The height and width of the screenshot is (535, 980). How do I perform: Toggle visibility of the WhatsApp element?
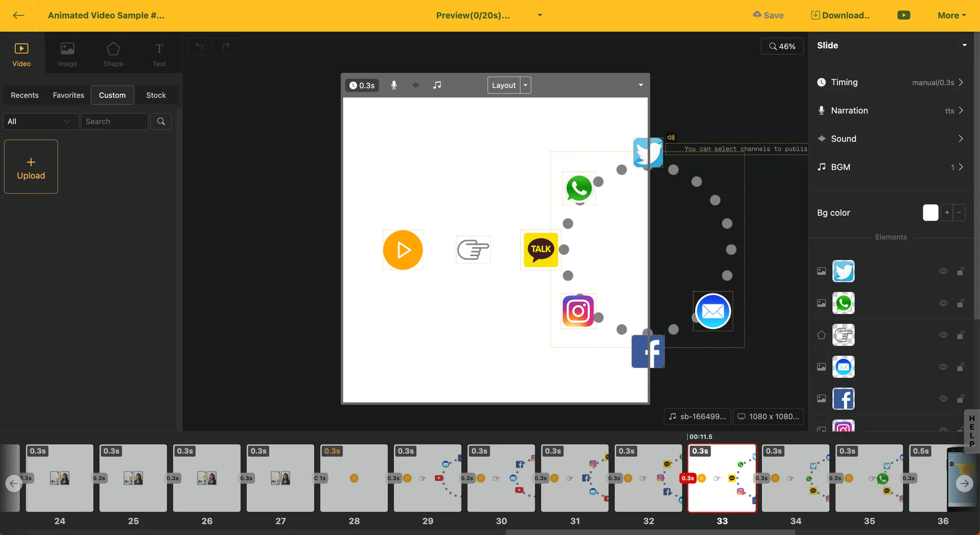[943, 303]
